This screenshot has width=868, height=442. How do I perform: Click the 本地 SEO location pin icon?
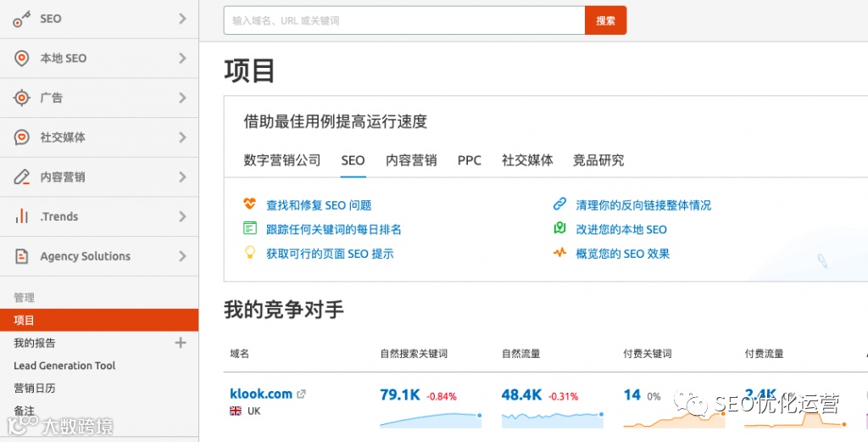click(x=22, y=59)
